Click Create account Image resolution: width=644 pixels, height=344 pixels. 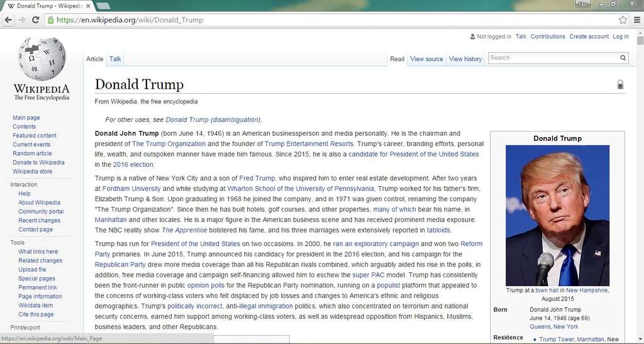click(x=589, y=36)
